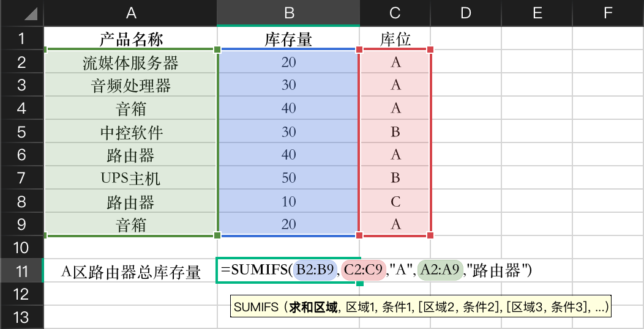Select row 10 header
Image resolution: width=644 pixels, height=329 pixels.
(x=21, y=248)
